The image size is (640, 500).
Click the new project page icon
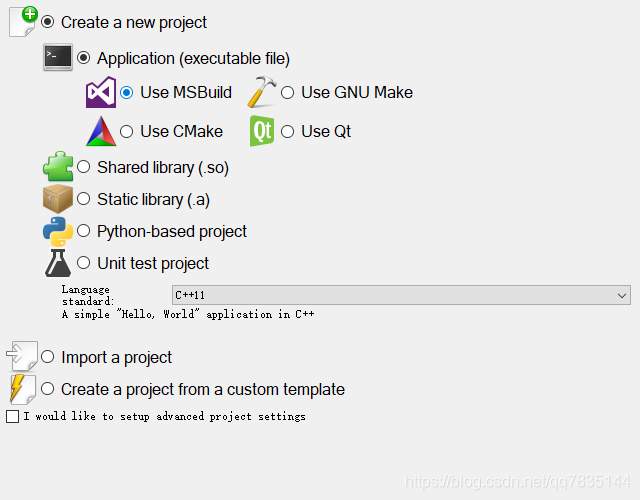tap(23, 22)
